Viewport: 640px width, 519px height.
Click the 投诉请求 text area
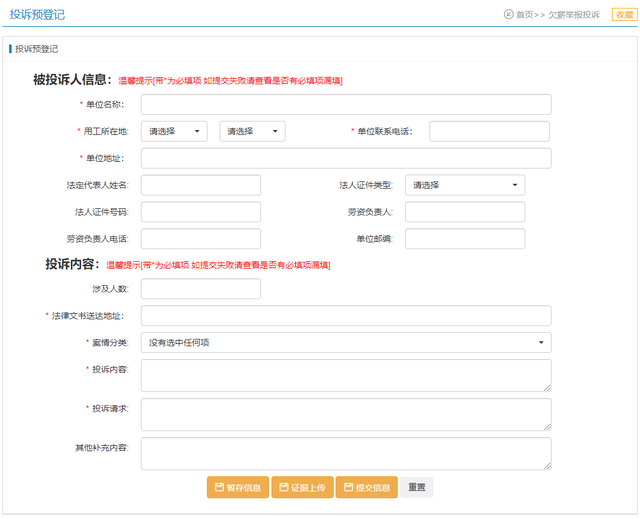346,415
